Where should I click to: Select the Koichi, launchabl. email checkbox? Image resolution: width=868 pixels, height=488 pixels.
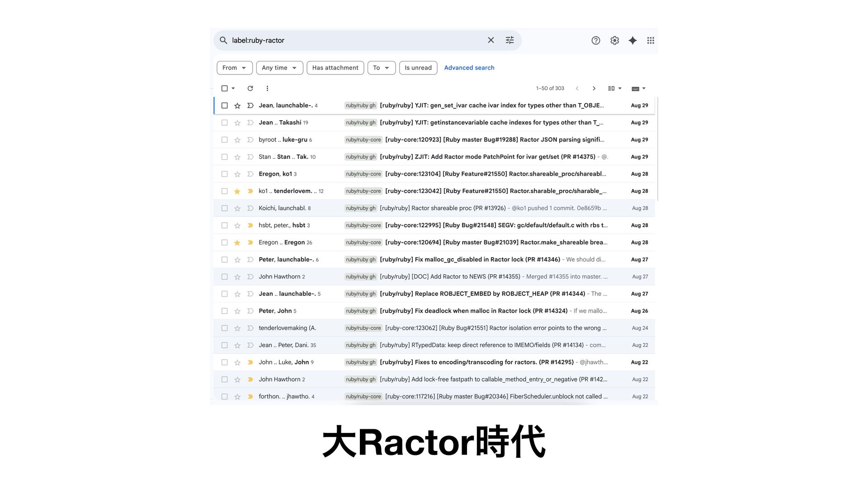[x=224, y=208]
